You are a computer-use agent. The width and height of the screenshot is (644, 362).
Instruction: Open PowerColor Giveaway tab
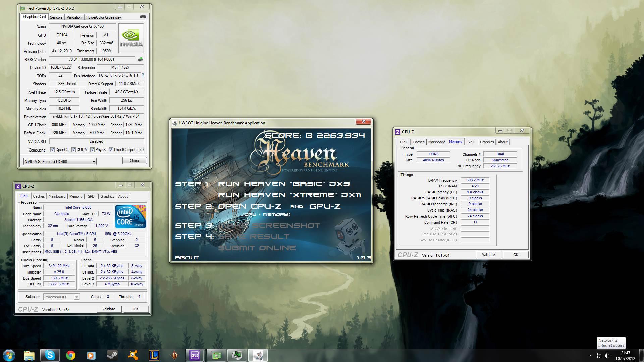tap(103, 17)
